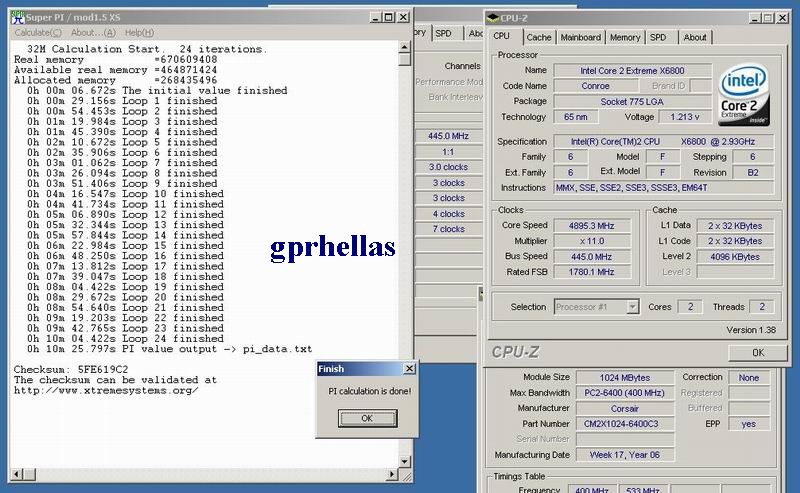Close the Finish dialog
This screenshot has width=800, height=493.
409,368
